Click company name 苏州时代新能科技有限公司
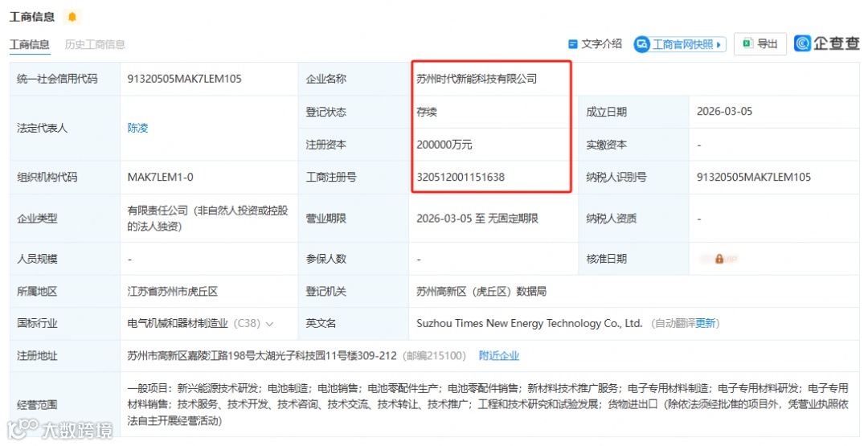The image size is (868, 446). (x=477, y=79)
